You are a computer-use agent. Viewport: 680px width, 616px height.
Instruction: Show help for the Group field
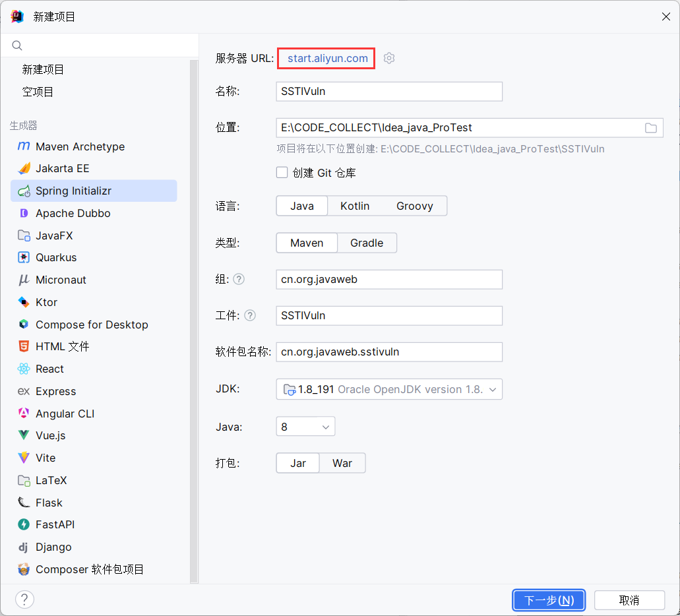[239, 279]
